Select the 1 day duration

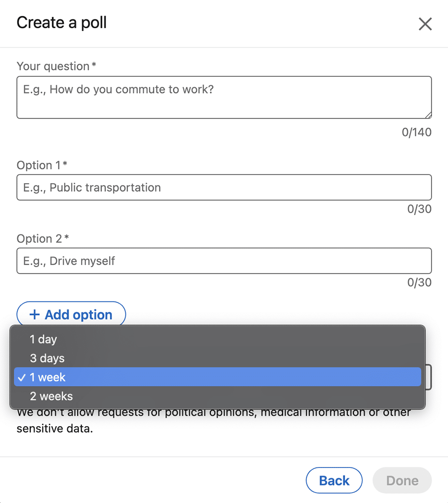point(44,339)
